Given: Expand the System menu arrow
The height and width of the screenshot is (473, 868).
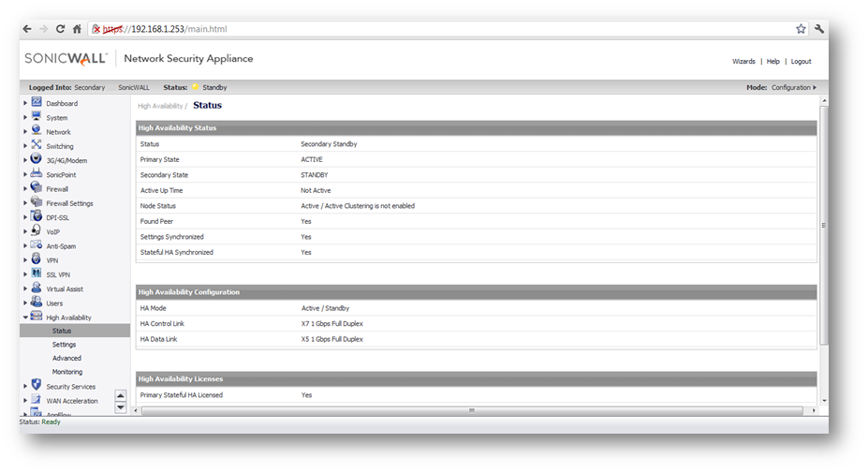Looking at the screenshot, I should point(26,118).
